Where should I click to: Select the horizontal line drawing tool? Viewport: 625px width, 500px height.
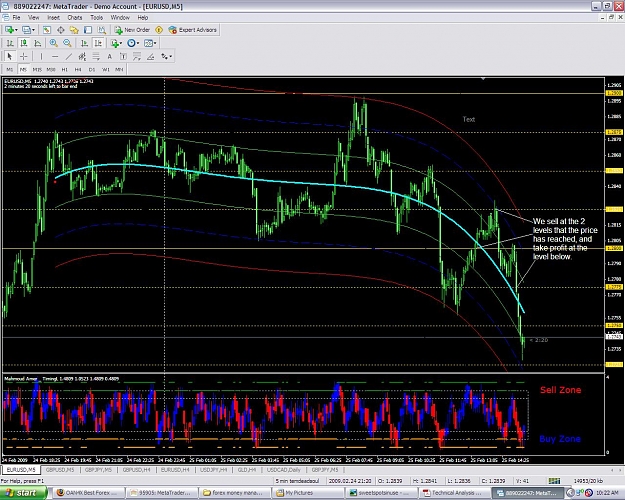[x=55, y=56]
